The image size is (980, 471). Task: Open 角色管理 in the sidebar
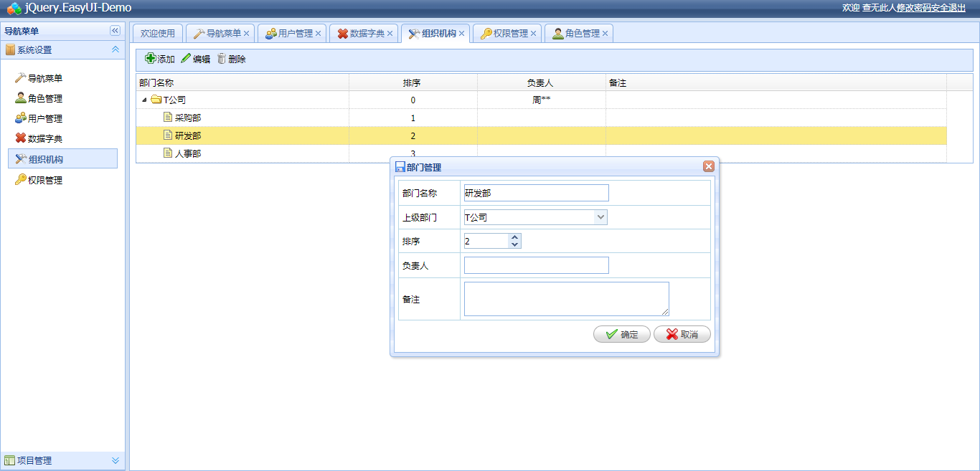[x=39, y=98]
